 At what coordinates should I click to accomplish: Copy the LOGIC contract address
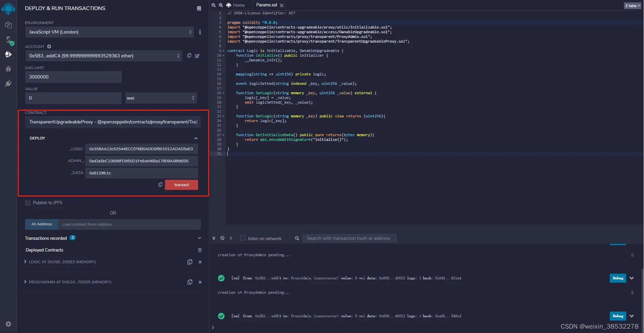click(190, 262)
